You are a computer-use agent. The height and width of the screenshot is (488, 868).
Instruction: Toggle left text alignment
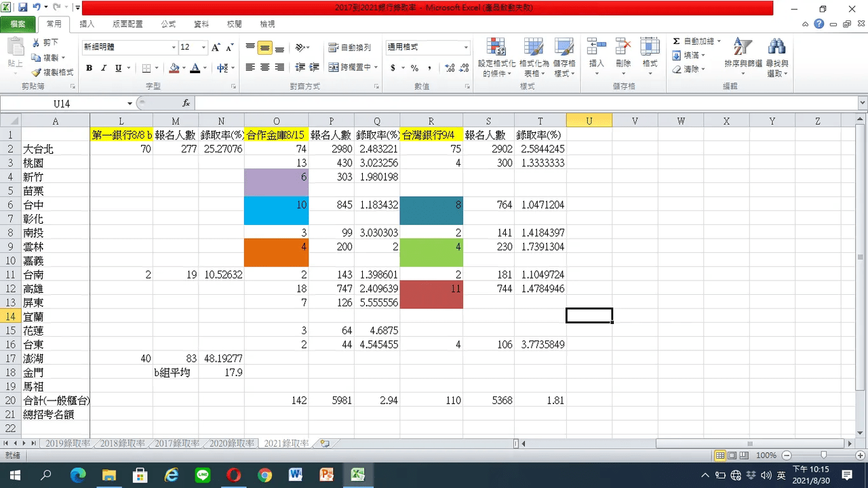[250, 68]
